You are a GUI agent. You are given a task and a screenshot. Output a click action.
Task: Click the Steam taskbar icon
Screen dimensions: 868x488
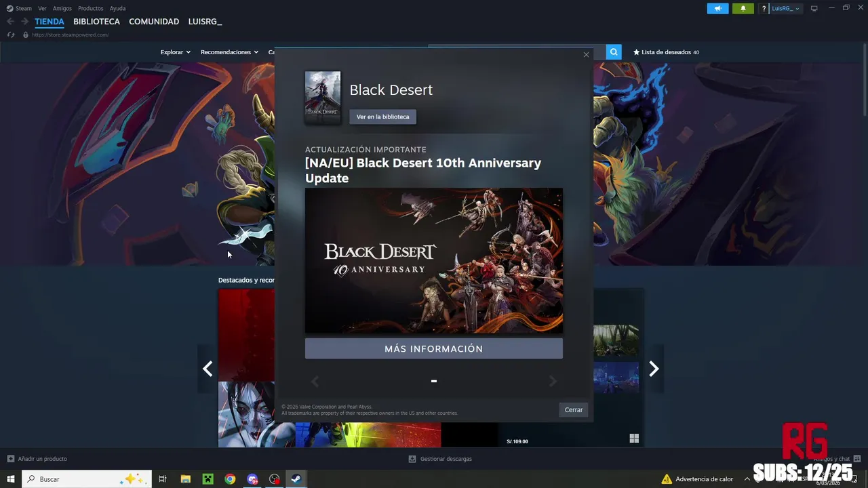(x=296, y=479)
